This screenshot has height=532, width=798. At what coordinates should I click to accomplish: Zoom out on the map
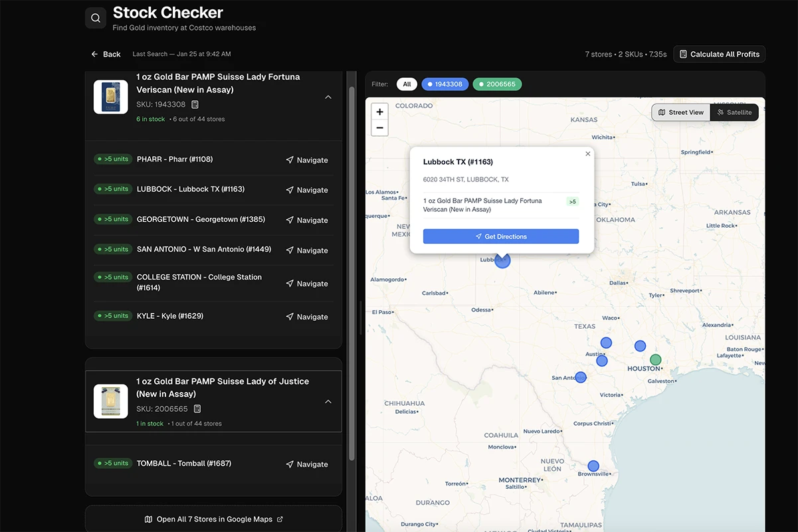379,128
